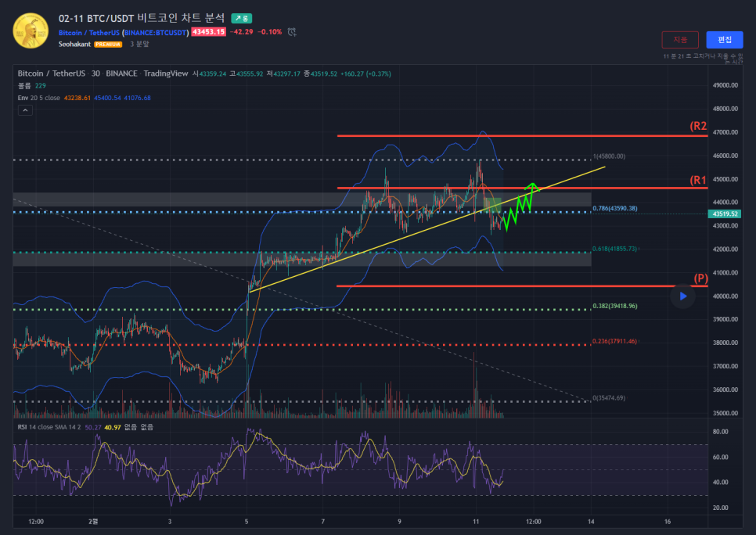Open the Seohakant author profile link
Image resolution: width=756 pixels, height=535 pixels.
pos(75,45)
